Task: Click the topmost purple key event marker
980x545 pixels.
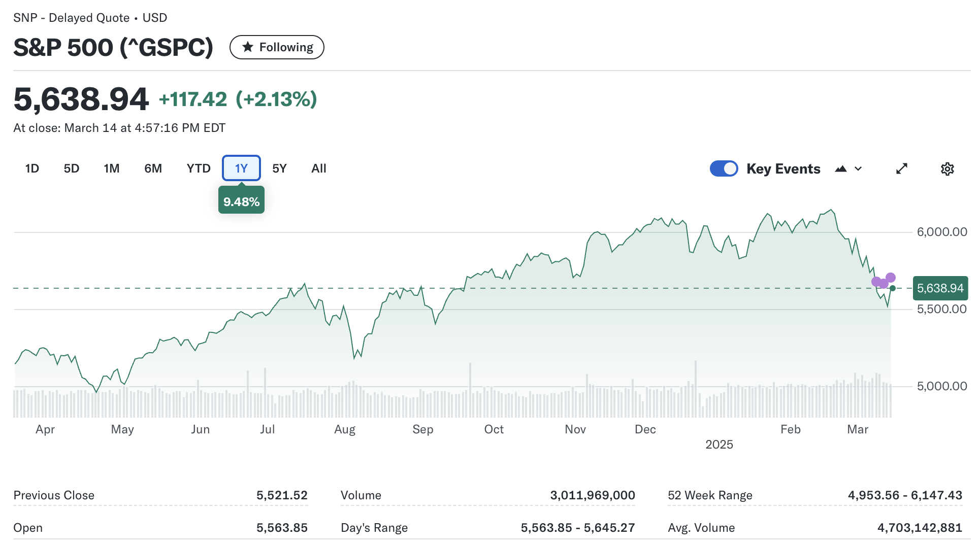Action: 891,278
